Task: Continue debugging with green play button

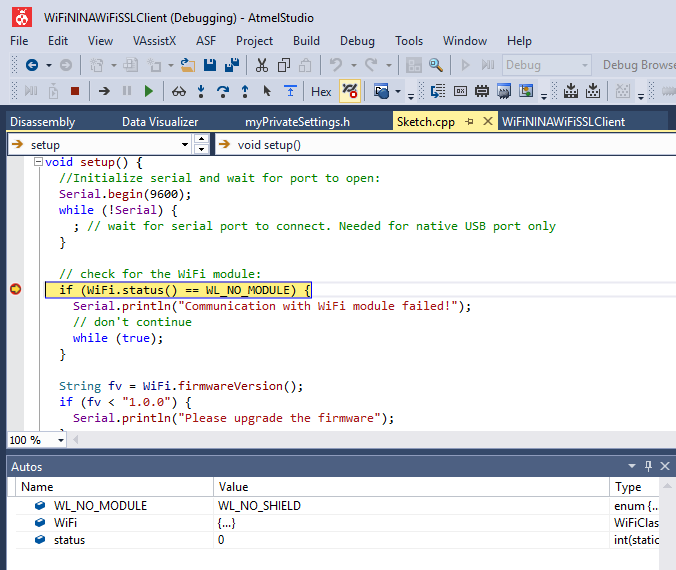Action: point(149,91)
